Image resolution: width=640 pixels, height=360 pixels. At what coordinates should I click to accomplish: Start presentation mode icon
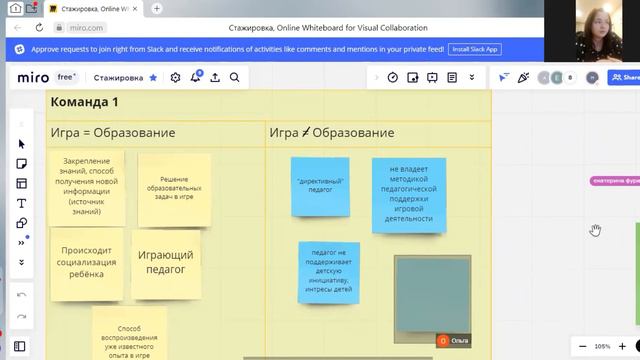point(432,78)
